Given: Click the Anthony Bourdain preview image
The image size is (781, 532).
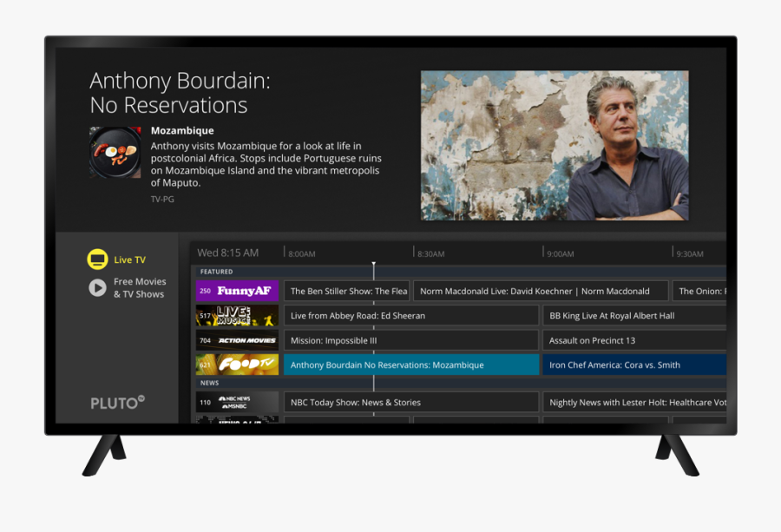Looking at the screenshot, I should [x=555, y=146].
